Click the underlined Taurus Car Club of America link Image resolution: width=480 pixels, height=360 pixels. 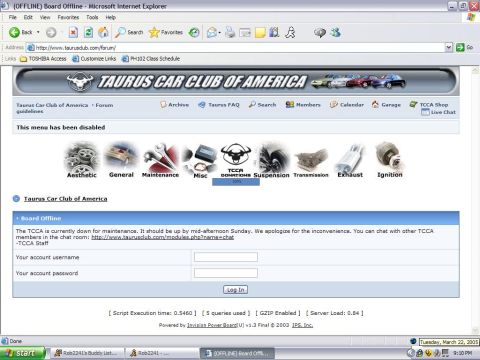(66, 199)
